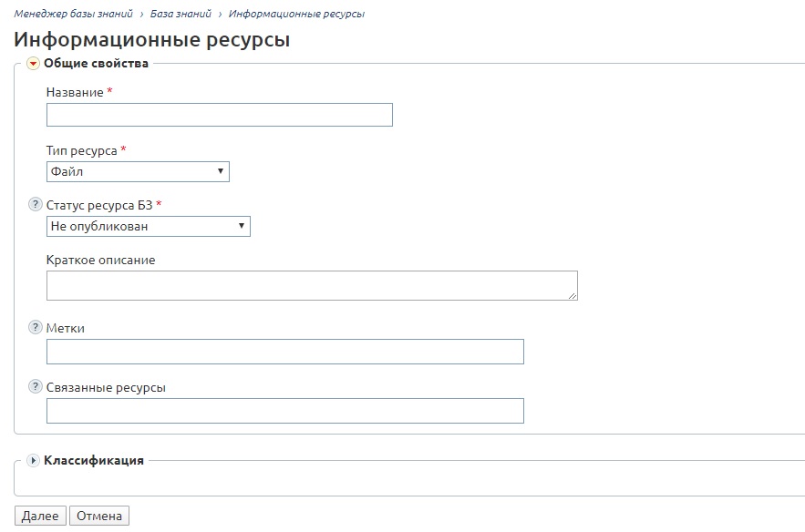Click the Общие свойства section title
805x532 pixels.
coord(96,63)
